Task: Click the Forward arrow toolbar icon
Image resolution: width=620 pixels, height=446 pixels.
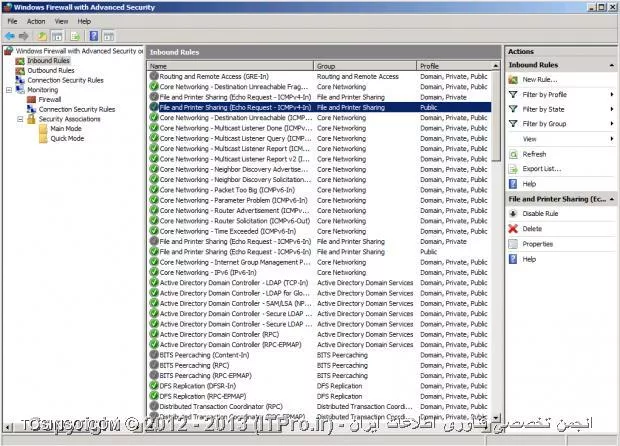Action: pos(24,36)
